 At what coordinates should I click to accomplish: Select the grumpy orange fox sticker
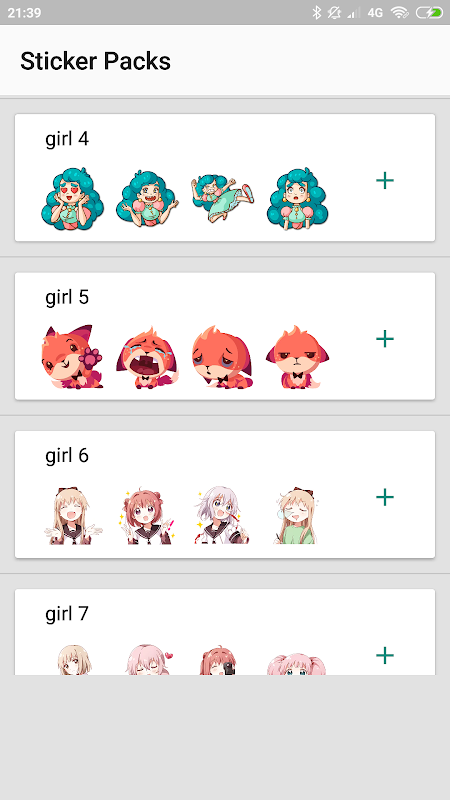point(297,357)
